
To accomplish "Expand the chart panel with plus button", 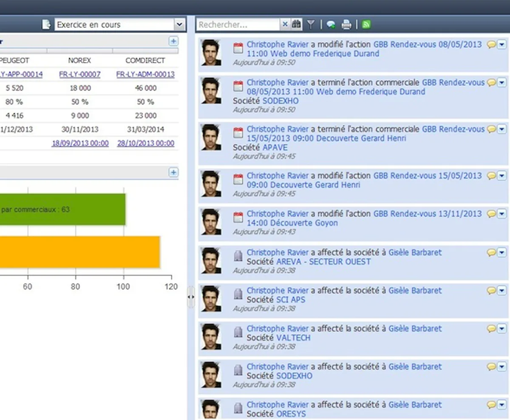I will point(173,172).
